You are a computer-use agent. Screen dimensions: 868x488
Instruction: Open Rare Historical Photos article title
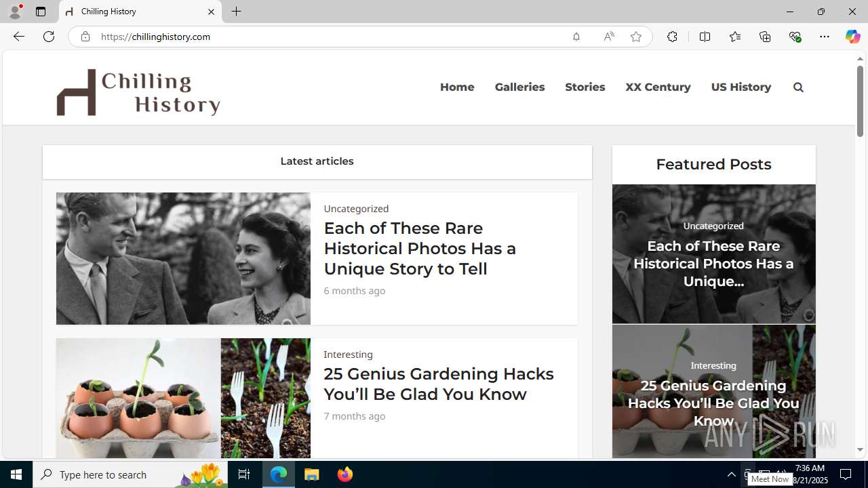pyautogui.click(x=420, y=248)
